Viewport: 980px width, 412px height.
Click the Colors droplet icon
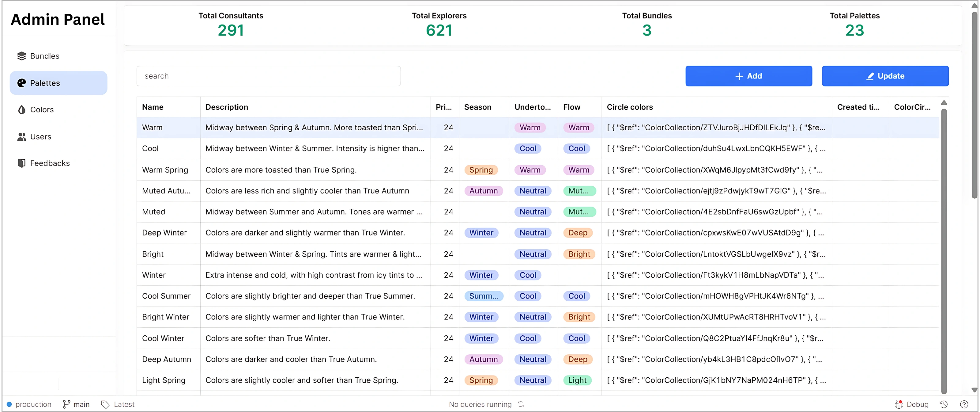tap(22, 110)
